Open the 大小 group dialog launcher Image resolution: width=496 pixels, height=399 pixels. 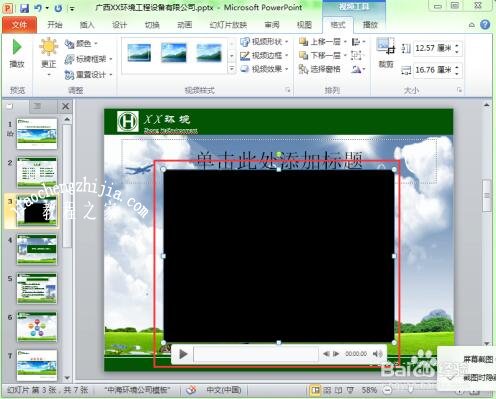click(x=459, y=90)
